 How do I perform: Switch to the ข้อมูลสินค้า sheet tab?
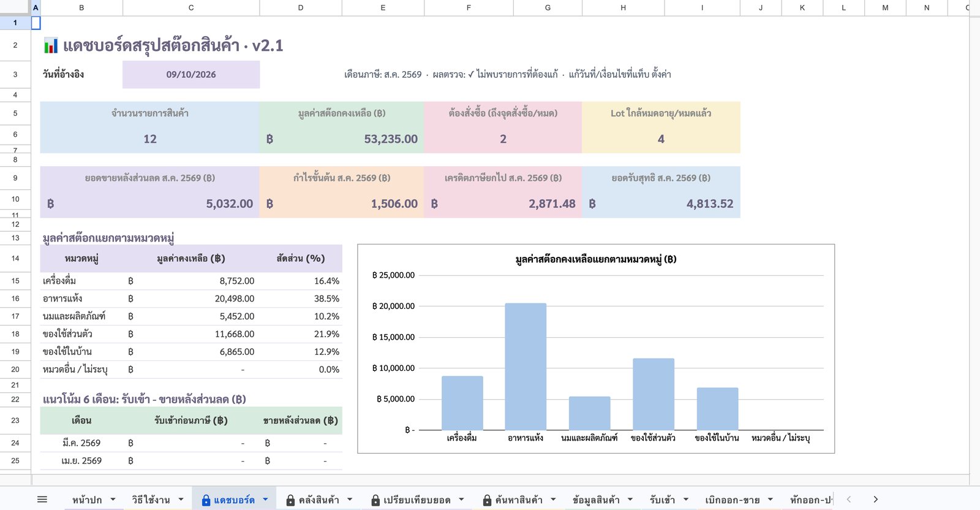click(x=596, y=500)
